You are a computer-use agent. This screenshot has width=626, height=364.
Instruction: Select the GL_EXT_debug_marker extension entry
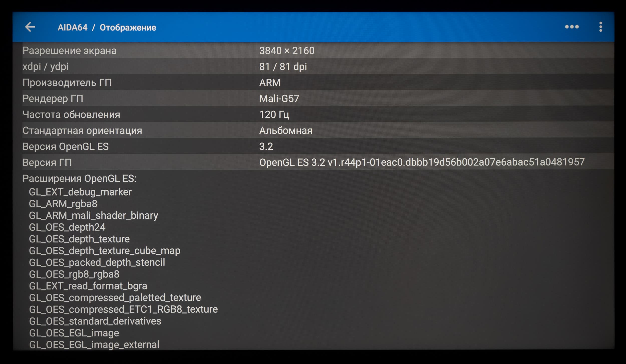(80, 192)
